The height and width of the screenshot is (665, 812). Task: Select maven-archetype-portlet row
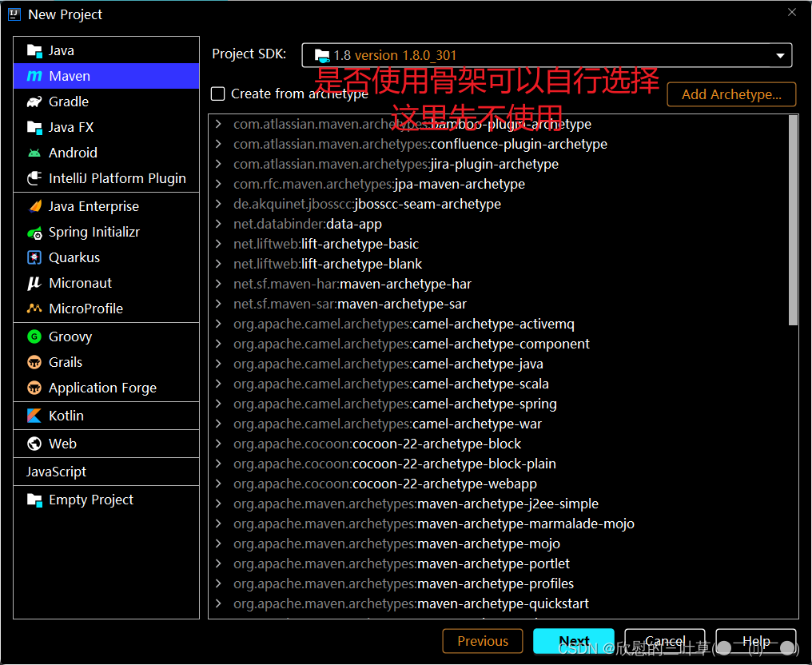[500, 564]
